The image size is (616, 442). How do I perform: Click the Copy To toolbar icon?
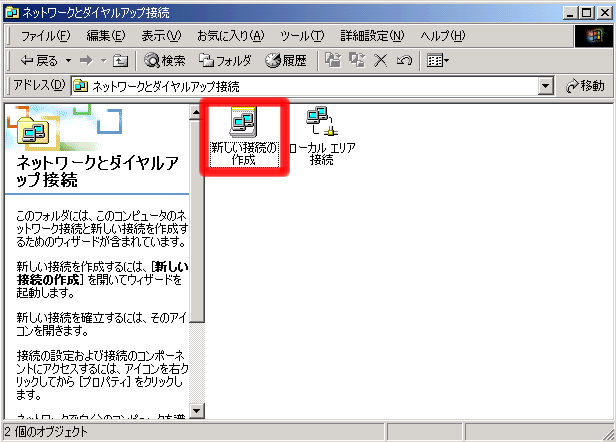pos(357,61)
